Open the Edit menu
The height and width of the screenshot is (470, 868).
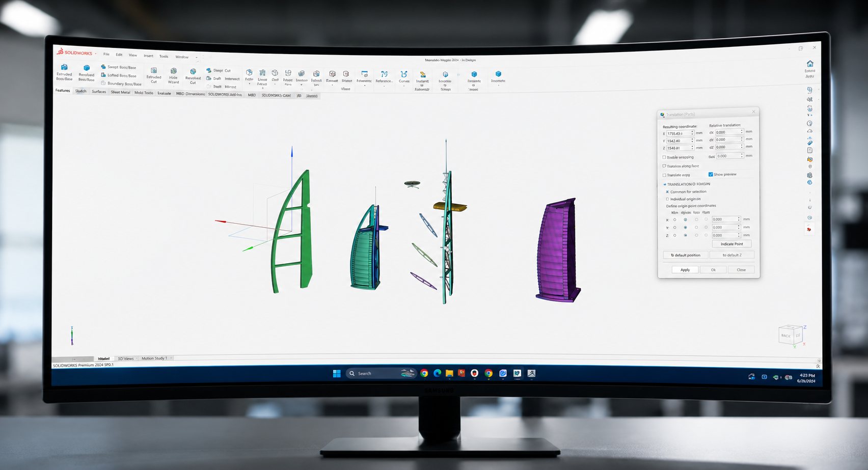coord(119,54)
